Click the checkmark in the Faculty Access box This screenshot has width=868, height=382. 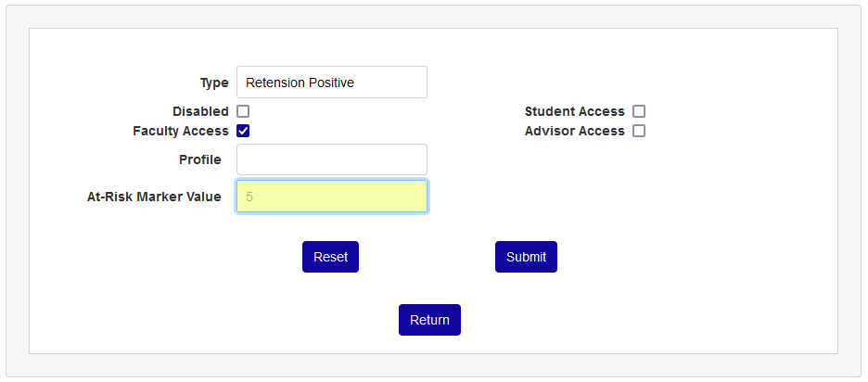tap(243, 131)
